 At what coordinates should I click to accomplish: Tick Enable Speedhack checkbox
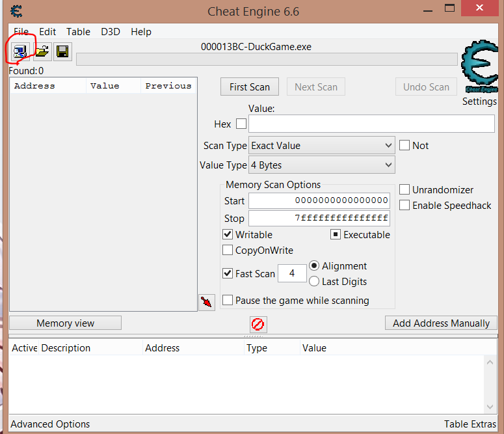click(405, 205)
